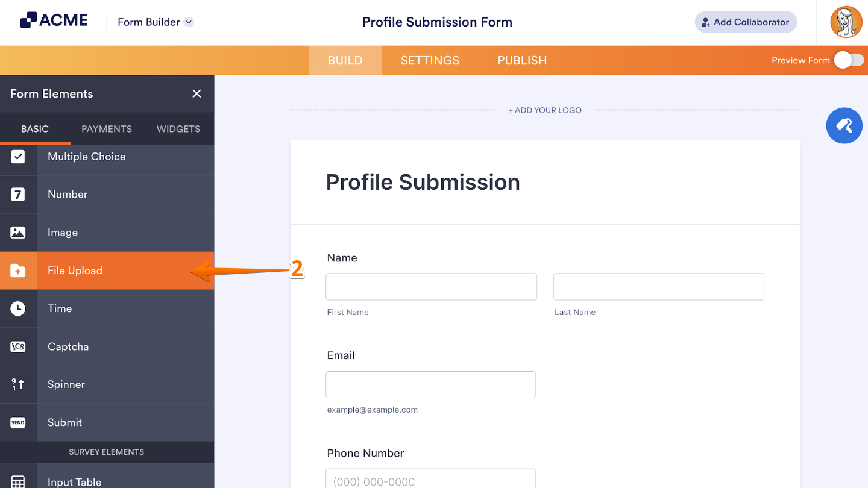Click the First Name input field

point(431,286)
